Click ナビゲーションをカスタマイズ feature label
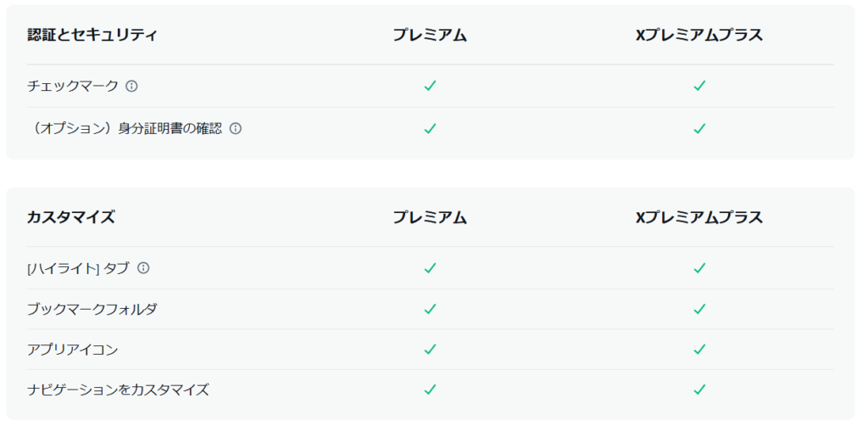The image size is (868, 426). click(x=118, y=390)
